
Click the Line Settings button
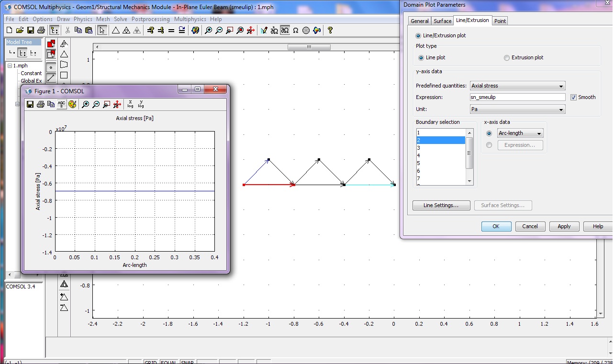pos(441,206)
